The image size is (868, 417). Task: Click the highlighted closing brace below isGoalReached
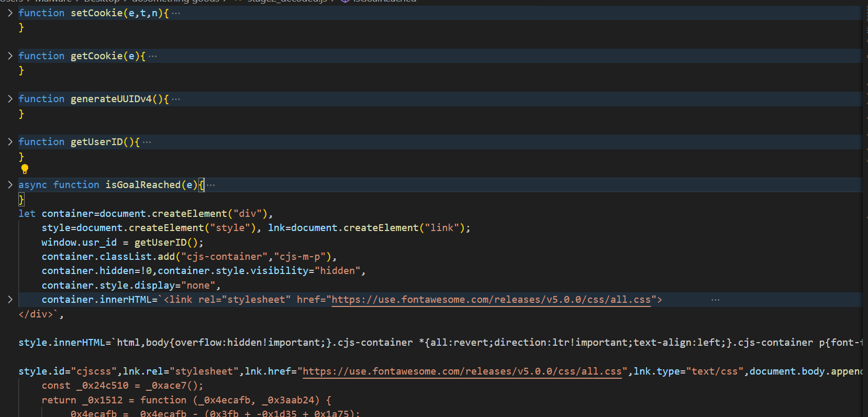click(x=21, y=199)
